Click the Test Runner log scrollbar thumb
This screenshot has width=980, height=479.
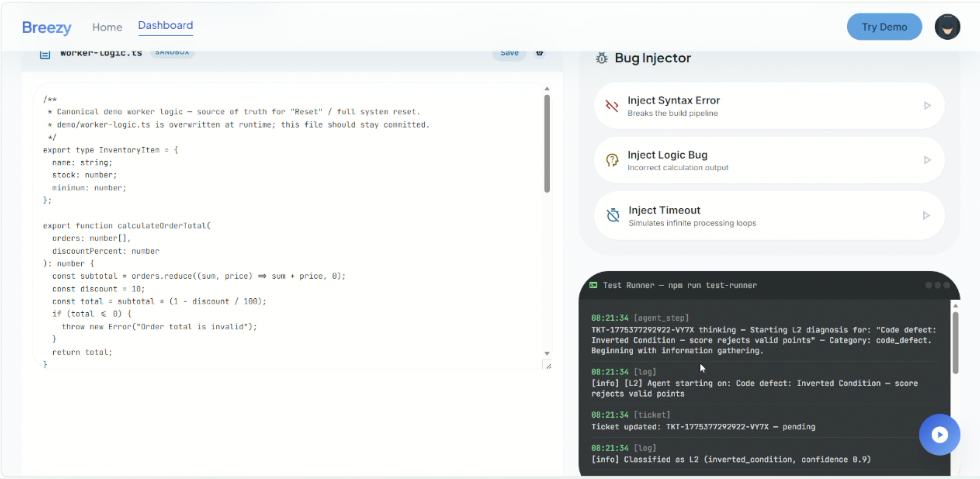[x=955, y=342]
